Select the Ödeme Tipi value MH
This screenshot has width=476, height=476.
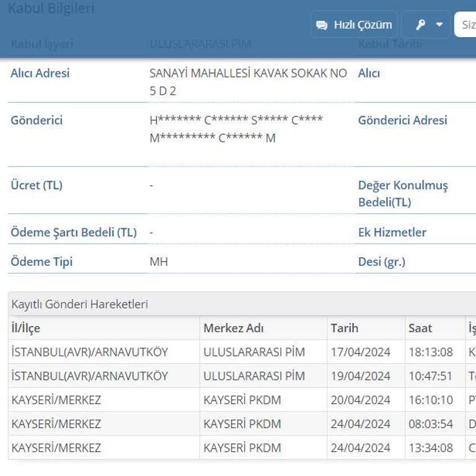click(159, 262)
